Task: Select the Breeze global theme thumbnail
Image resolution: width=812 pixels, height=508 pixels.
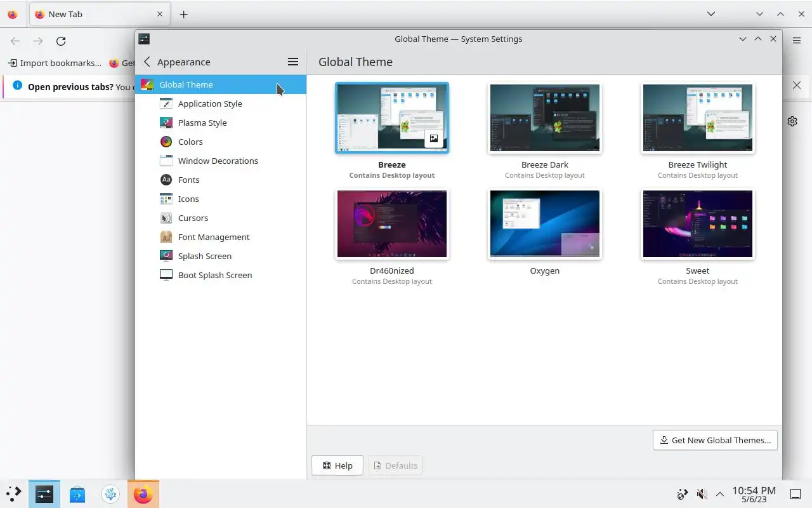Action: click(x=392, y=117)
